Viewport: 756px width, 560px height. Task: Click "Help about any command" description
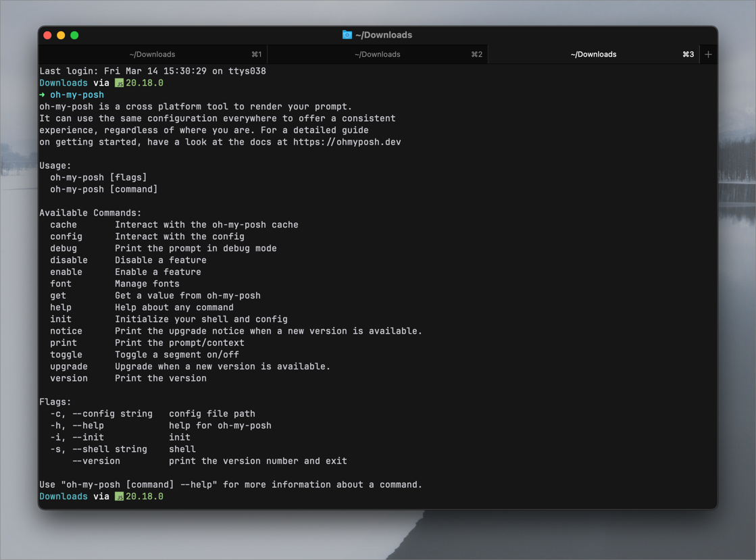174,307
